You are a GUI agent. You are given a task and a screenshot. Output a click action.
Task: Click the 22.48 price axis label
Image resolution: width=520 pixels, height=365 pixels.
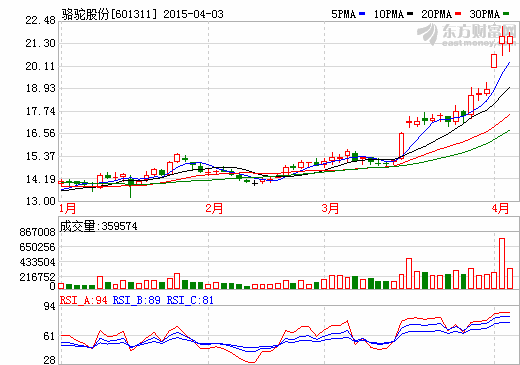tap(40, 20)
